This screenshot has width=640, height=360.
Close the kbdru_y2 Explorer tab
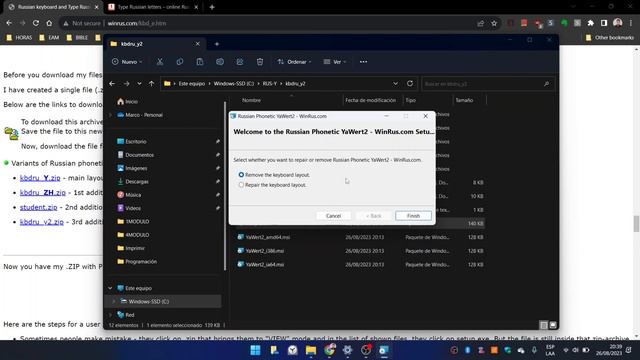(198, 44)
